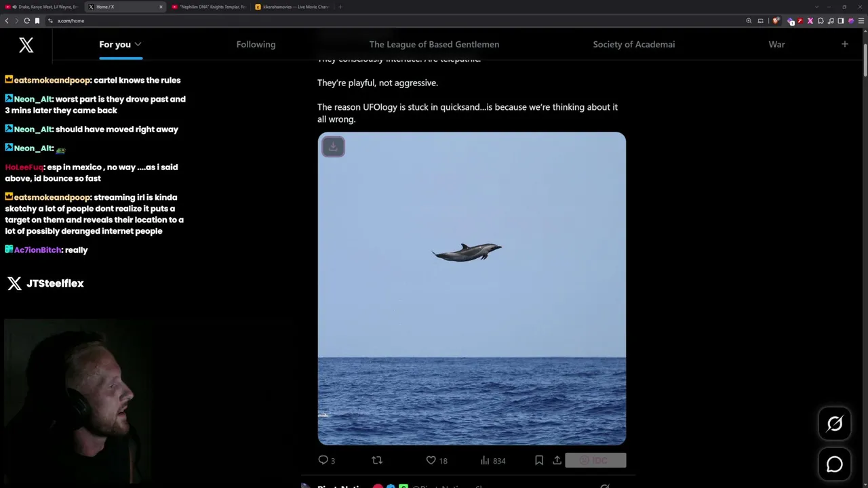This screenshot has height=488, width=868.
Task: Select the For you timeline tab
Action: coord(115,44)
